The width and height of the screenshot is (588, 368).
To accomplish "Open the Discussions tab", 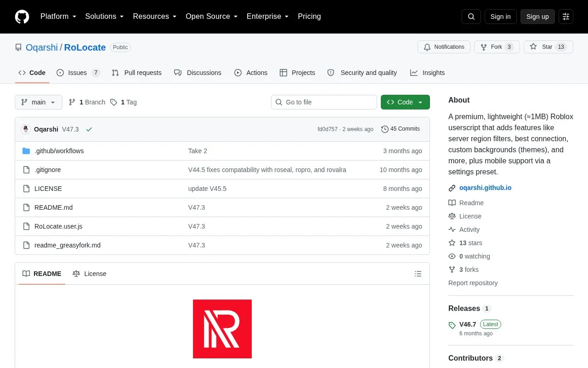I will 198,73.
